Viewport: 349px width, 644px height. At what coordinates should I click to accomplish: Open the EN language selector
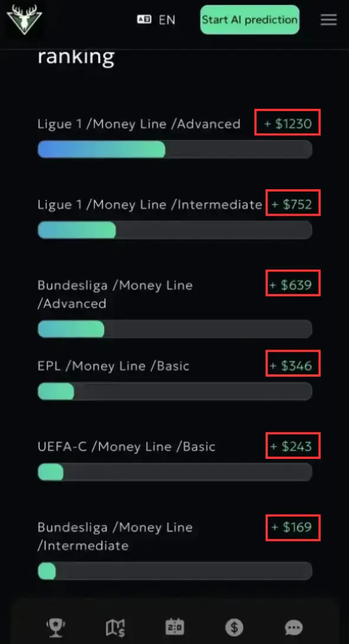tap(167, 20)
